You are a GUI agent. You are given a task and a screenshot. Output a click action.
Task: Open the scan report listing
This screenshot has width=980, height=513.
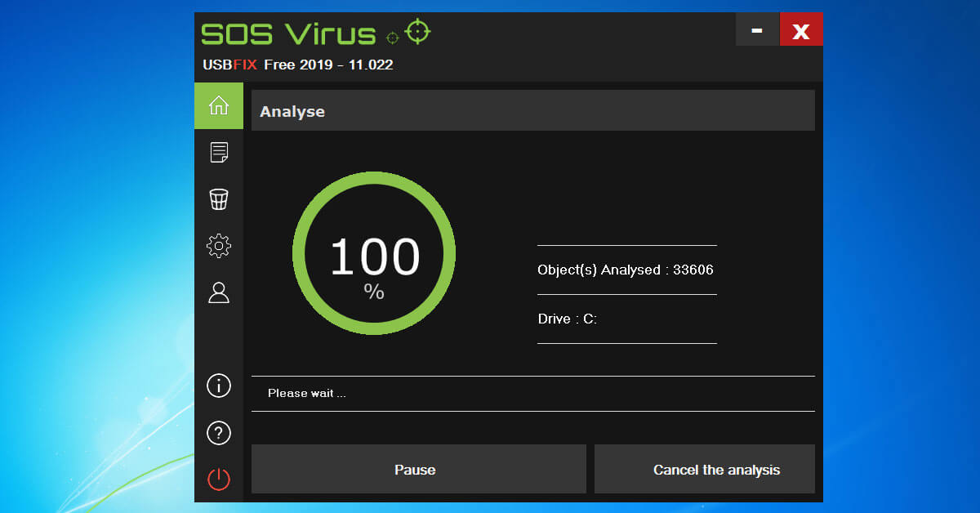pos(218,152)
